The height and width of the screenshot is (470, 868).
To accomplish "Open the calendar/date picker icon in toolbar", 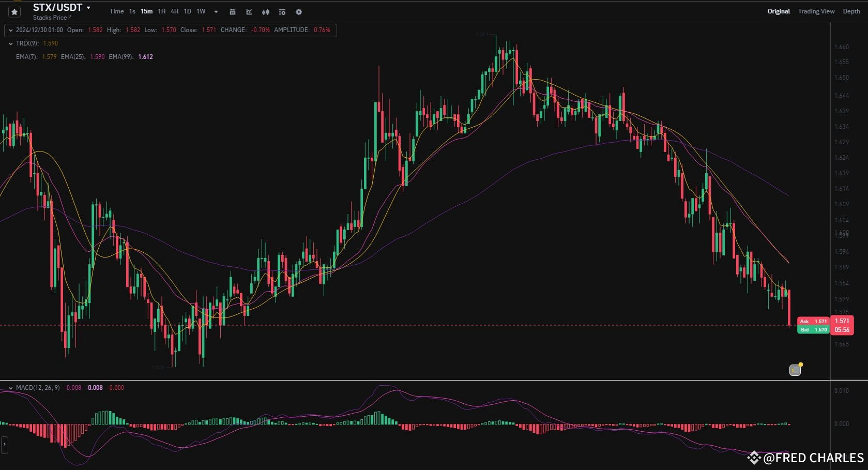I will 232,11.
